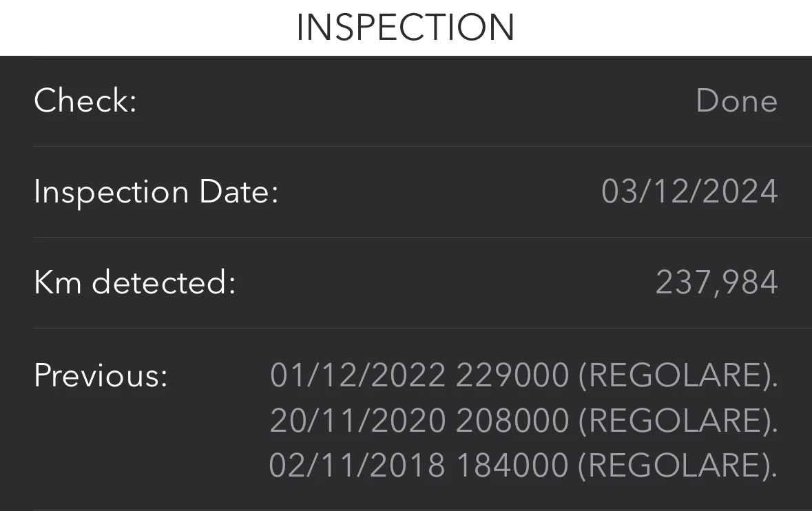Image resolution: width=812 pixels, height=511 pixels.
Task: Click the 208000 mileage reading
Action: (512, 420)
